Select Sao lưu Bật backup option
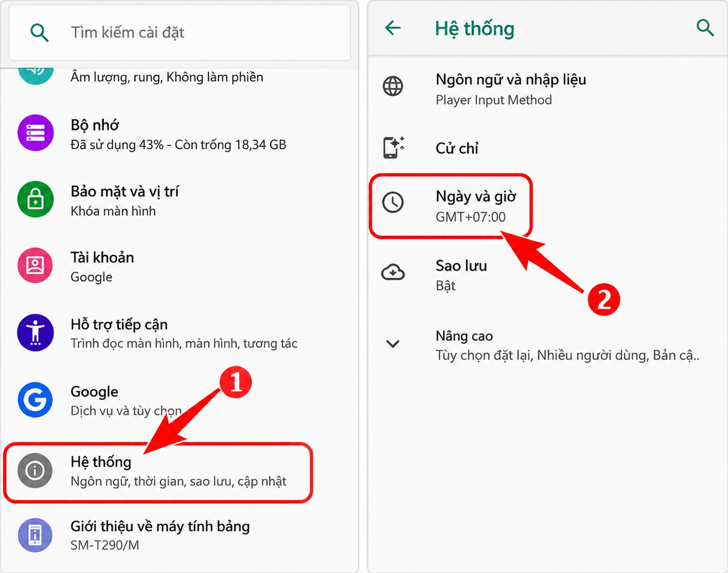 pos(547,275)
